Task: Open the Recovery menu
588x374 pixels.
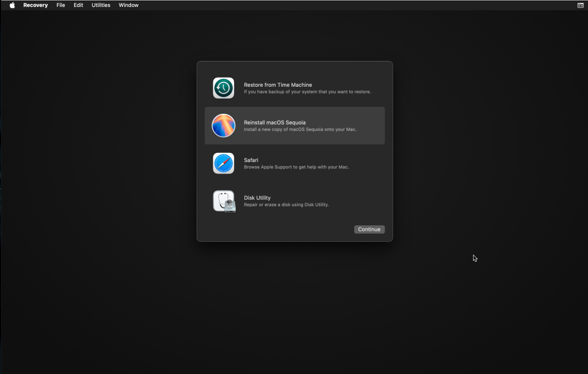Action: [35, 5]
